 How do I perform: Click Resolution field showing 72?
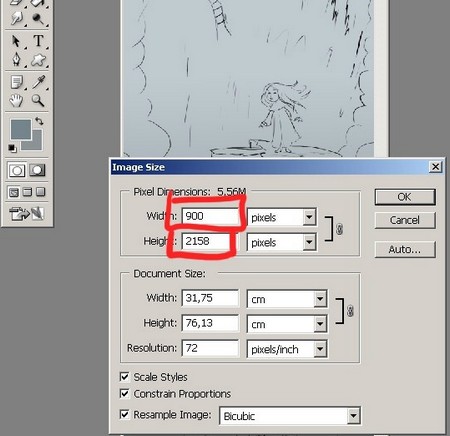(x=210, y=348)
